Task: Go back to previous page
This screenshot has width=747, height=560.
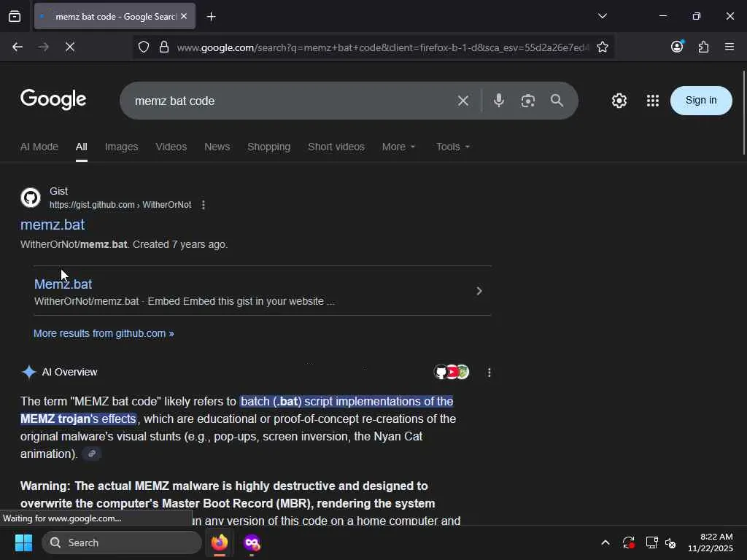Action: coord(18,47)
